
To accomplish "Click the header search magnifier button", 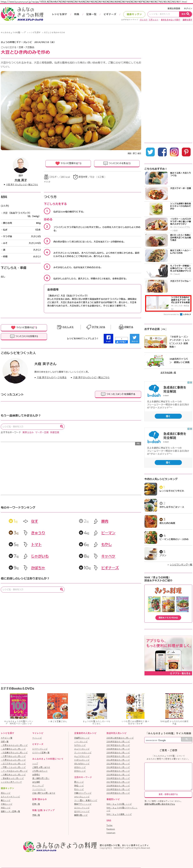I will (186, 14).
